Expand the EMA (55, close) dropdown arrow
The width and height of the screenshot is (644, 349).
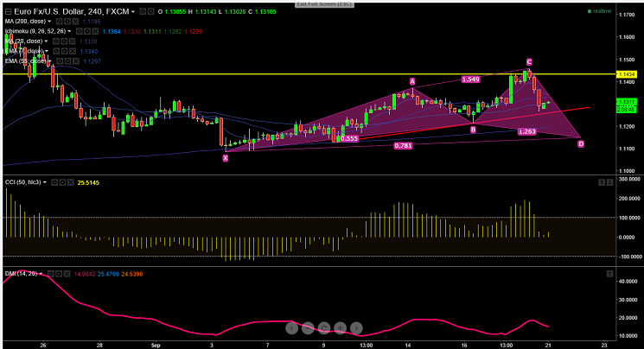[x=49, y=61]
